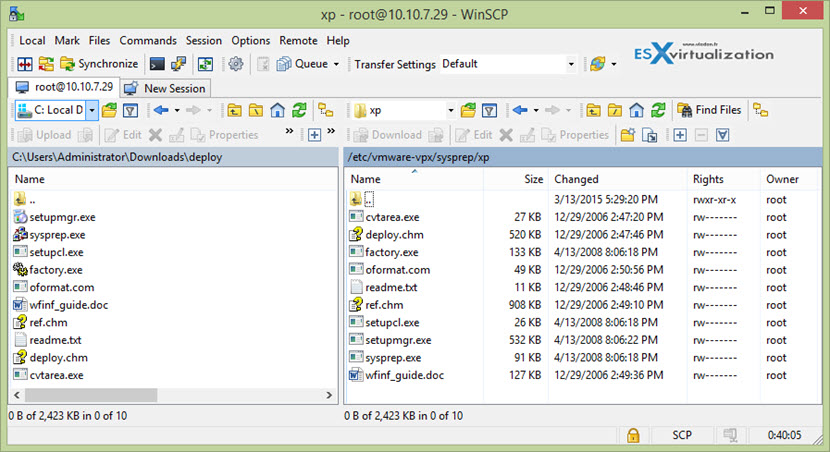Click remote Select All filter icon
Screen dimensions: 830x452
click(x=722, y=135)
